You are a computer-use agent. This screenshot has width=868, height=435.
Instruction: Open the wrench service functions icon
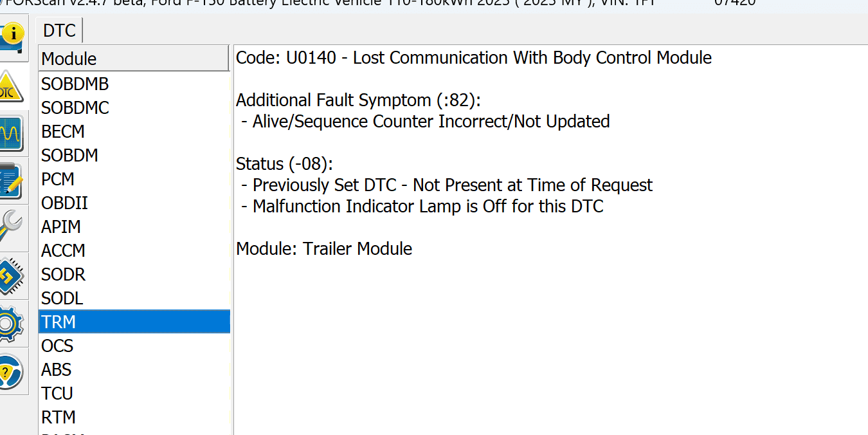click(x=12, y=228)
